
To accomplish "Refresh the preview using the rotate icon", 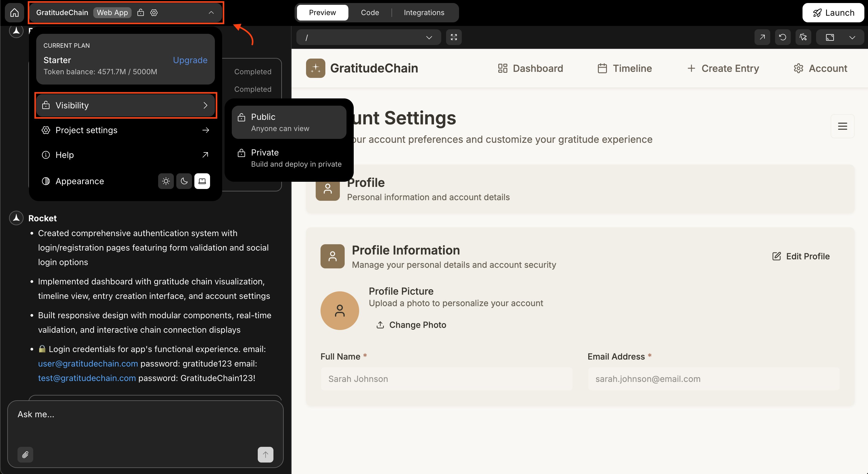I will 783,37.
